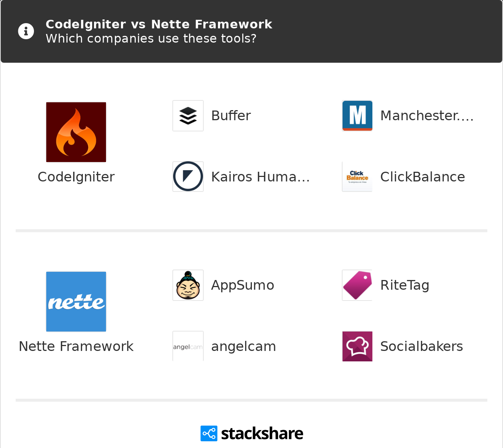Select the Manchester M logo icon

(357, 116)
